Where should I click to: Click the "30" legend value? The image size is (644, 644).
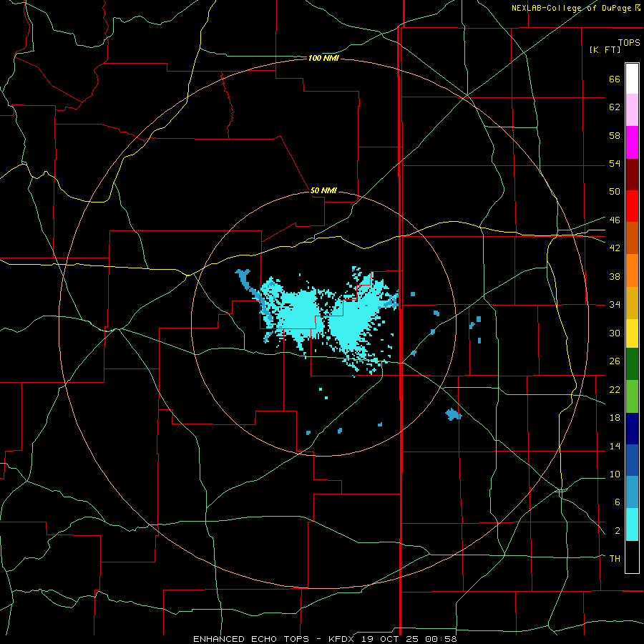click(x=615, y=333)
